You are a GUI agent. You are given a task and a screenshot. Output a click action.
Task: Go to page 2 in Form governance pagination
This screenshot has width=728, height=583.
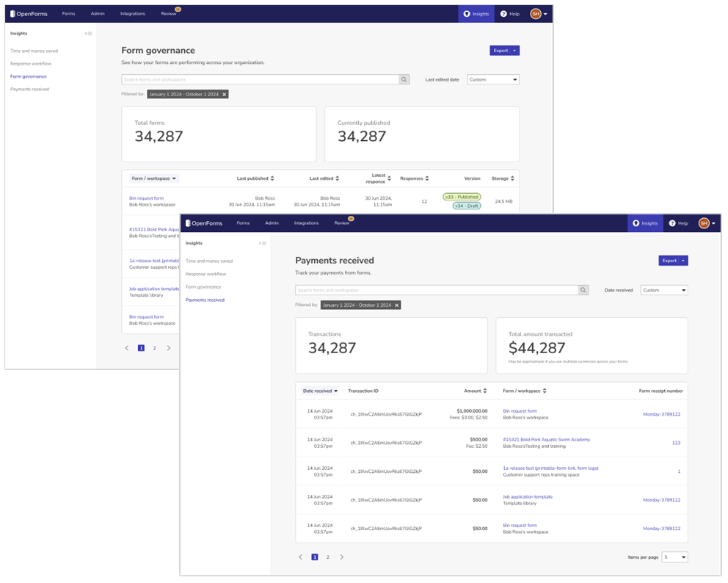(x=154, y=348)
